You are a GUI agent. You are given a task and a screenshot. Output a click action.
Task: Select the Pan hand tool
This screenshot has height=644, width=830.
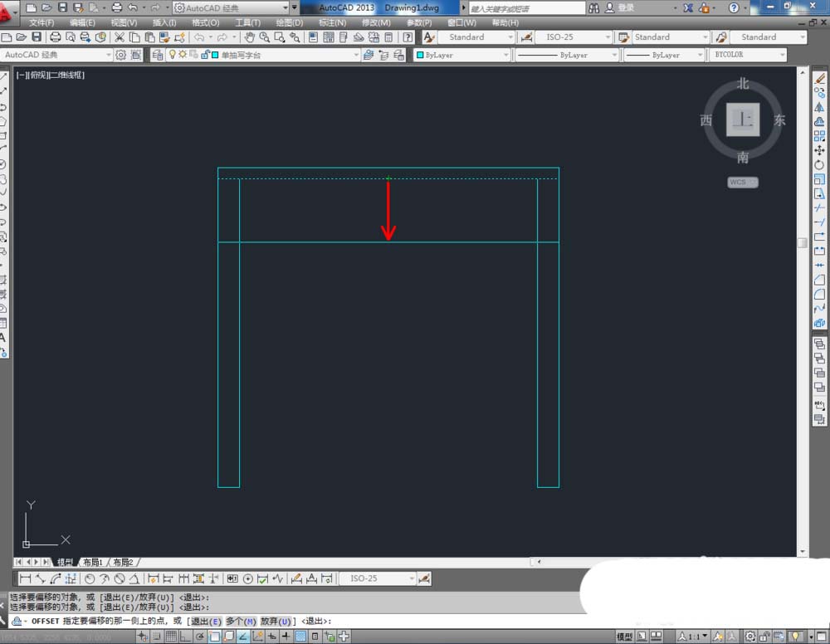coord(249,37)
